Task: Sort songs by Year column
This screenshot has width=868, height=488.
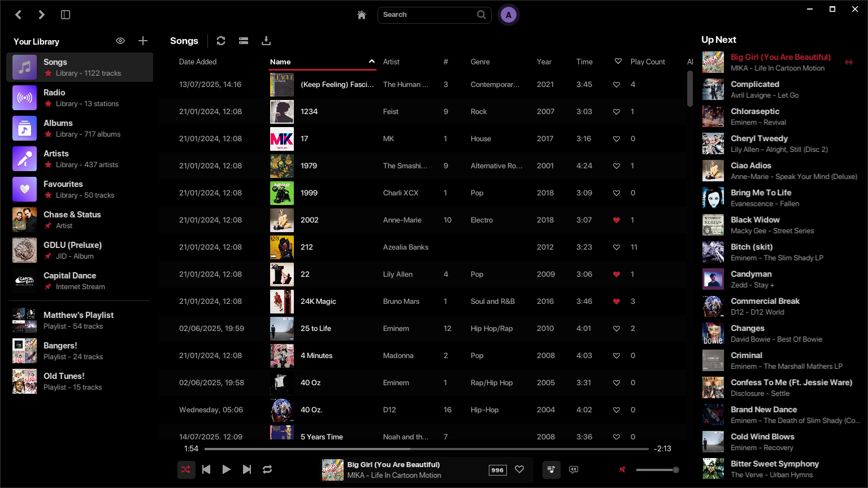Action: tap(544, 62)
